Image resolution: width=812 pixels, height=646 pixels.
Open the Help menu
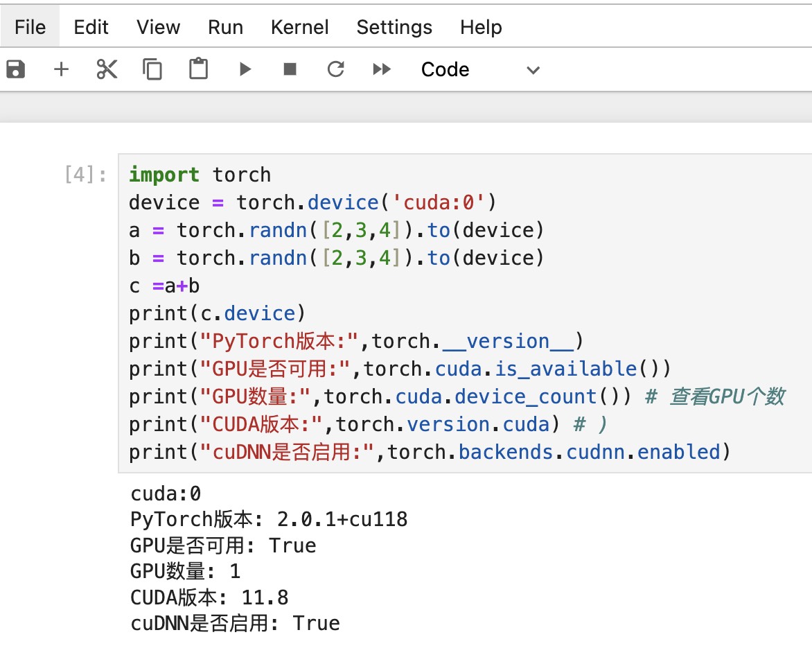pyautogui.click(x=481, y=27)
